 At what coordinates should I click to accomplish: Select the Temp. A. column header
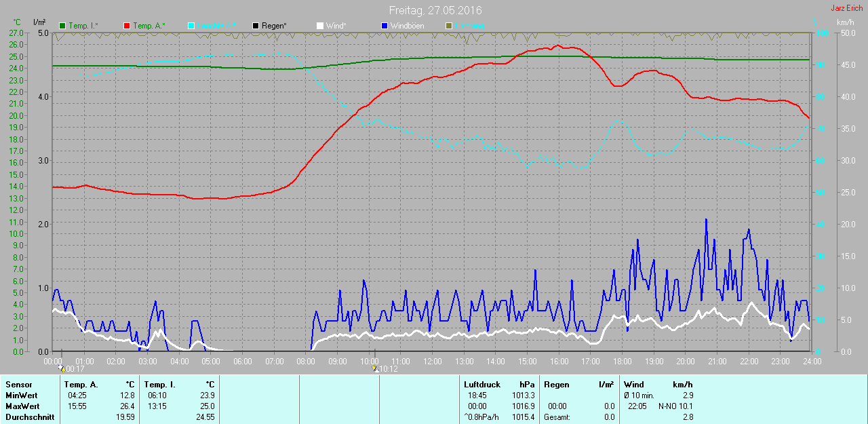pos(81,385)
